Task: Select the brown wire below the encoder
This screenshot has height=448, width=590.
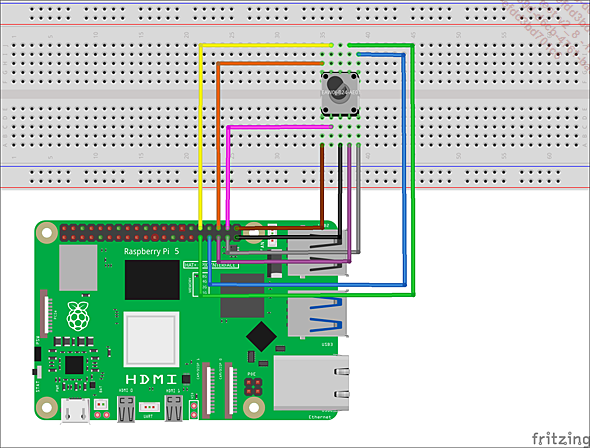Action: pos(322,186)
